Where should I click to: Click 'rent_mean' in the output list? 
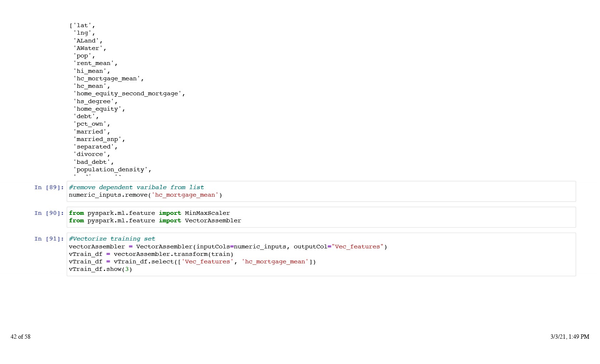[94, 63]
